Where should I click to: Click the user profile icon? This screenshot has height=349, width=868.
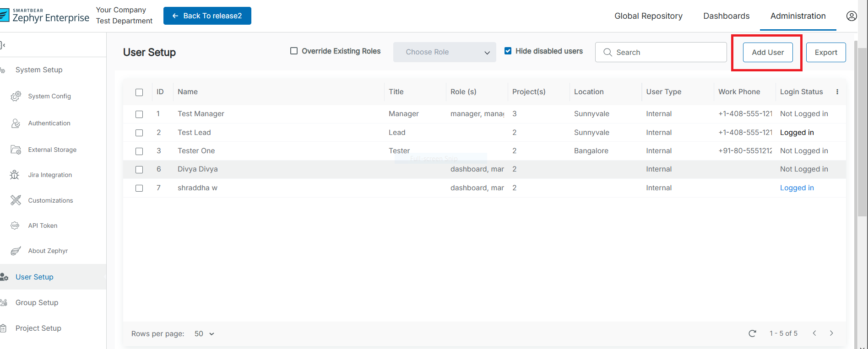(x=851, y=16)
